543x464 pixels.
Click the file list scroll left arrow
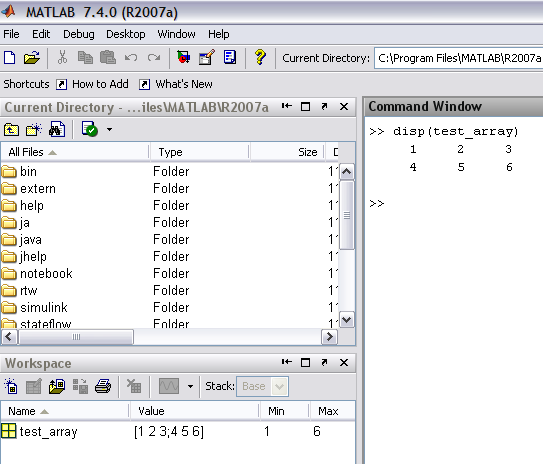[x=9, y=337]
